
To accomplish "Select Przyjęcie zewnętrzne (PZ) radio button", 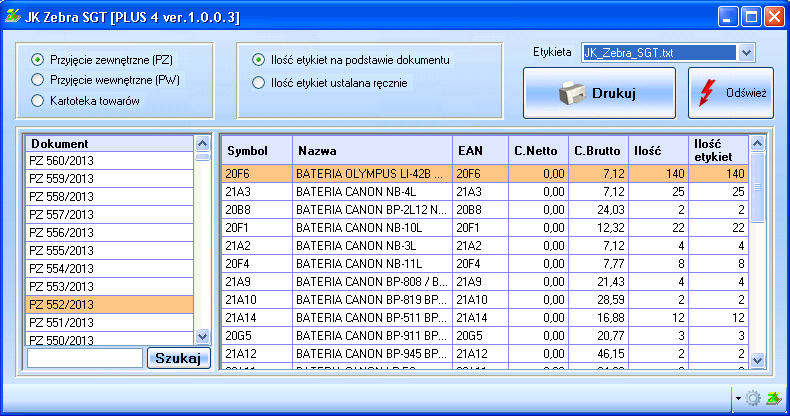I will click(38, 60).
